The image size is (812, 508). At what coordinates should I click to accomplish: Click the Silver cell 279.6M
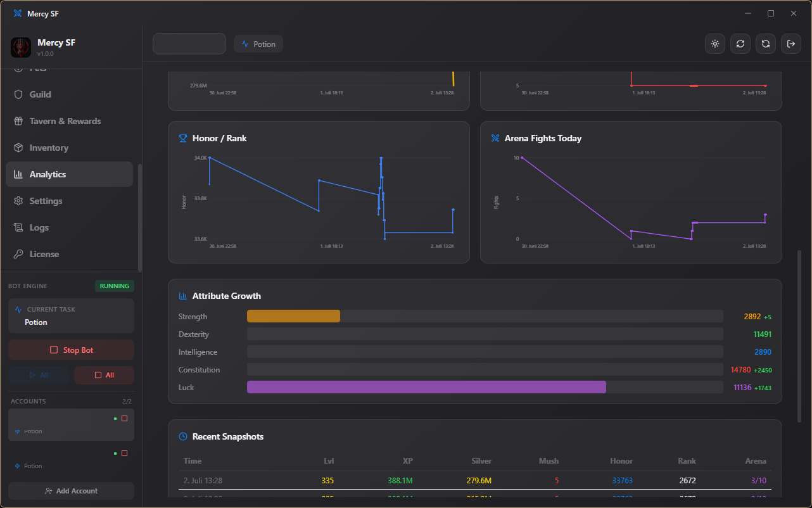[x=479, y=481]
